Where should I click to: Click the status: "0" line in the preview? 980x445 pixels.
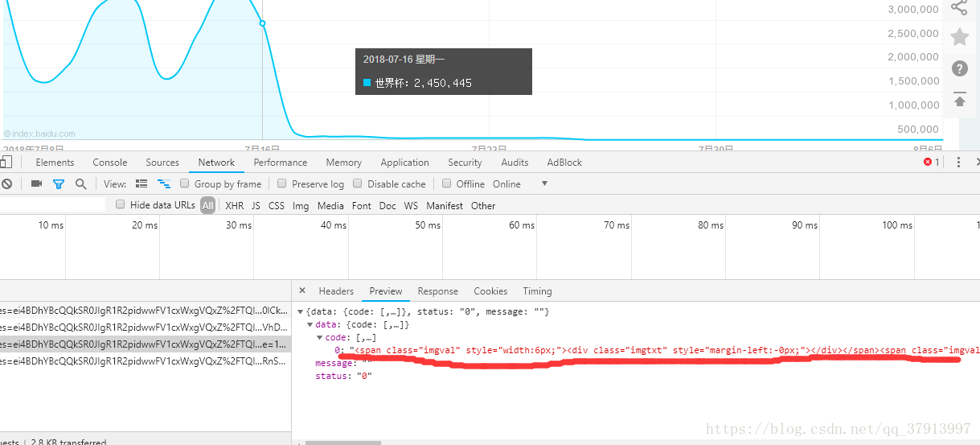[x=343, y=376]
